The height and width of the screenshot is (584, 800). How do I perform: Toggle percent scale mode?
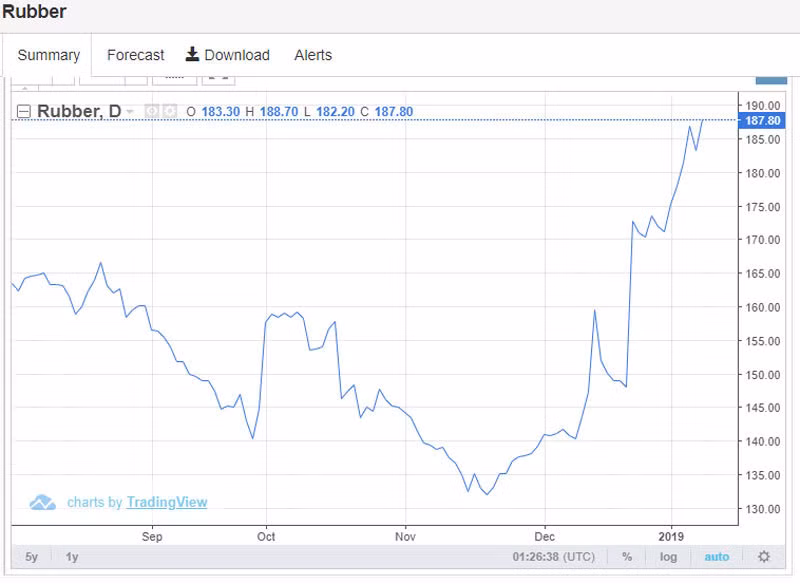pyautogui.click(x=627, y=557)
